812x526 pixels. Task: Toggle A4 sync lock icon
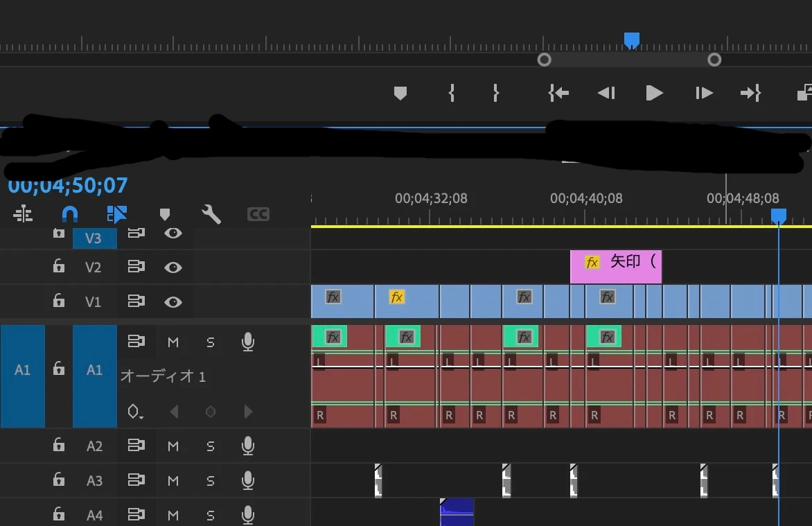coord(136,514)
